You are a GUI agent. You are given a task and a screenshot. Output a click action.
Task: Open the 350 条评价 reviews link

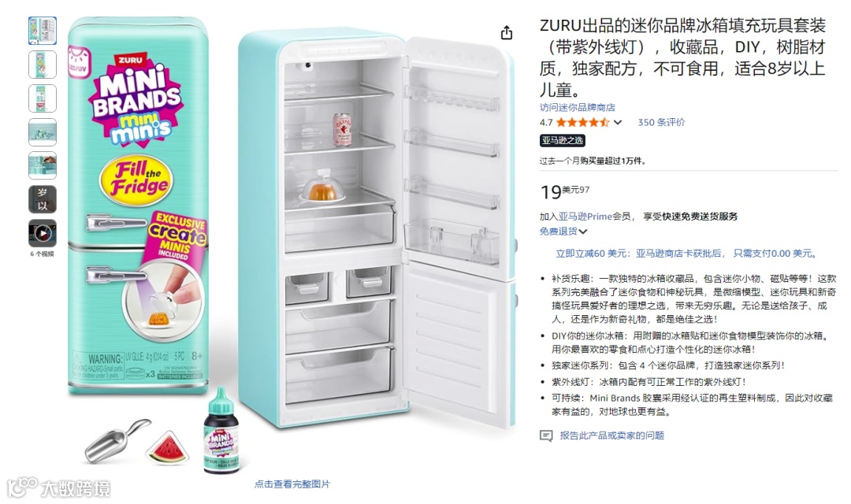point(661,123)
